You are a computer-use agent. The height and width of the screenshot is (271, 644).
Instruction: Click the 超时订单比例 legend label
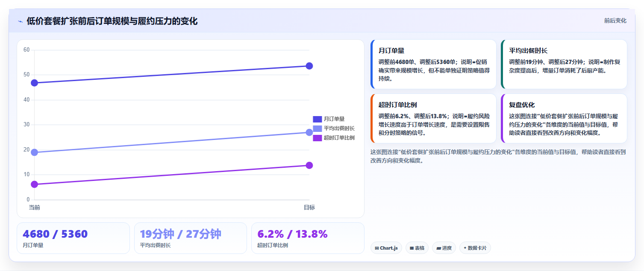[x=339, y=138]
